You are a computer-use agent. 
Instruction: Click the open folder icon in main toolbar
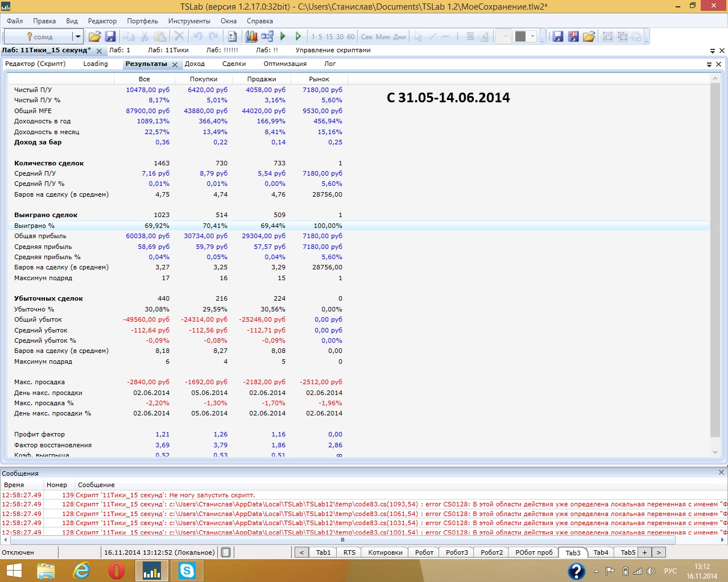(94, 36)
